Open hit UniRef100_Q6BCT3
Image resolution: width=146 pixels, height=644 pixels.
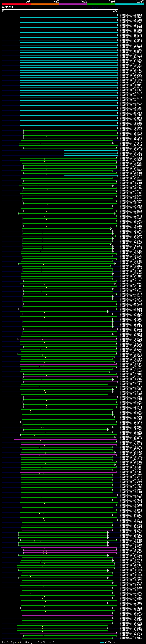tap(131, 93)
